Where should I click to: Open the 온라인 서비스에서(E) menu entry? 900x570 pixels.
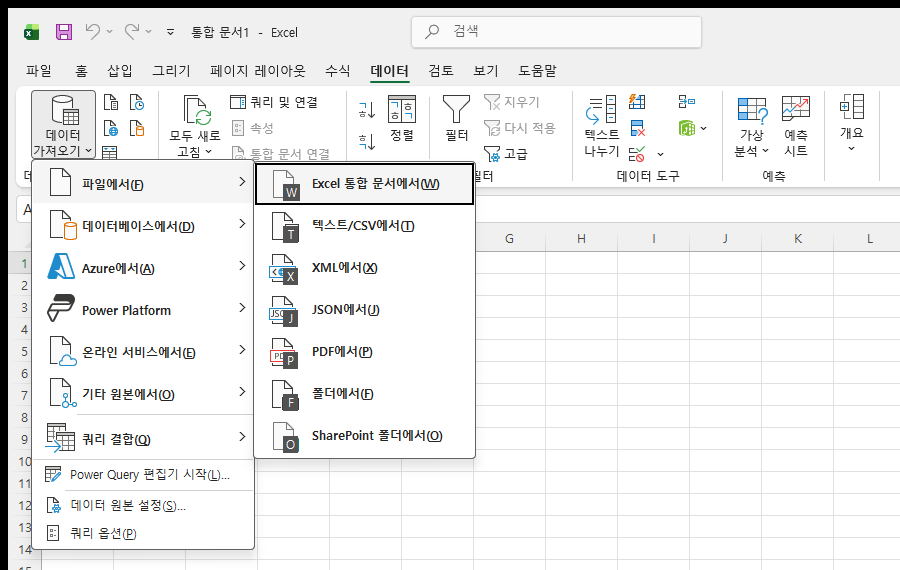coord(143,352)
